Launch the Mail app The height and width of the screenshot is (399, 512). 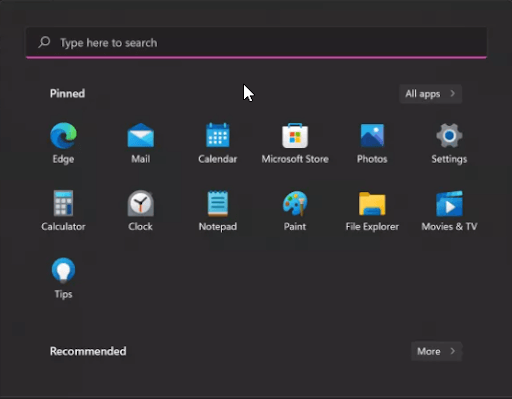141,143
